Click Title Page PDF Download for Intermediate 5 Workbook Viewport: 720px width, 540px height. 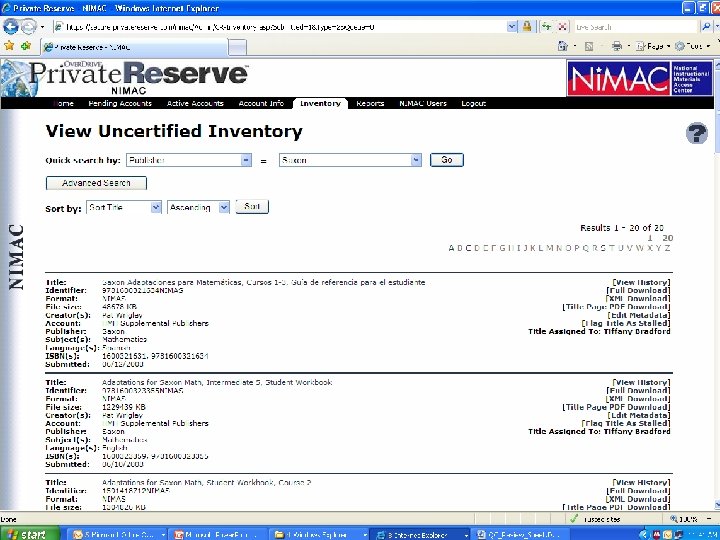pos(616,407)
